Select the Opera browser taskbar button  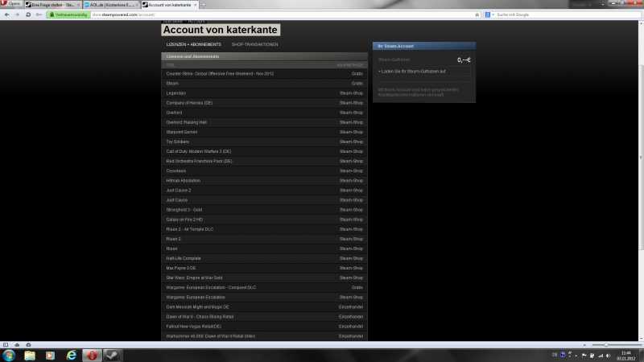(92, 356)
